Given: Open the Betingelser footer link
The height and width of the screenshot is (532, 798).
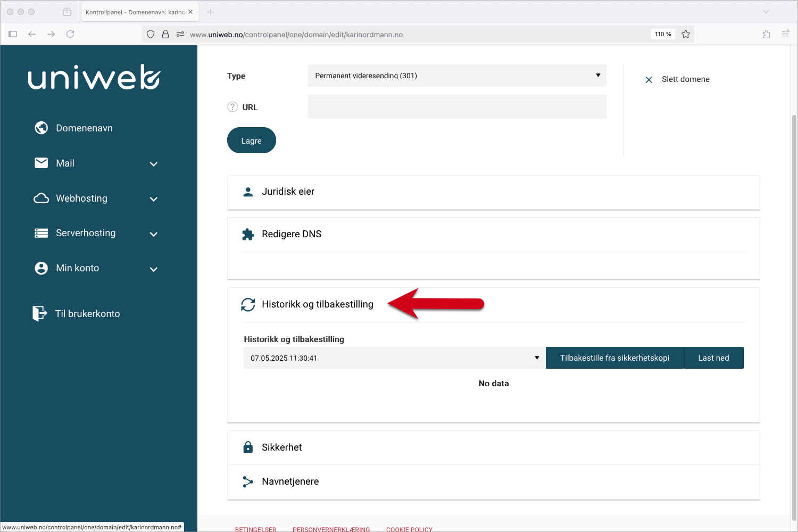Looking at the screenshot, I should click(256, 529).
